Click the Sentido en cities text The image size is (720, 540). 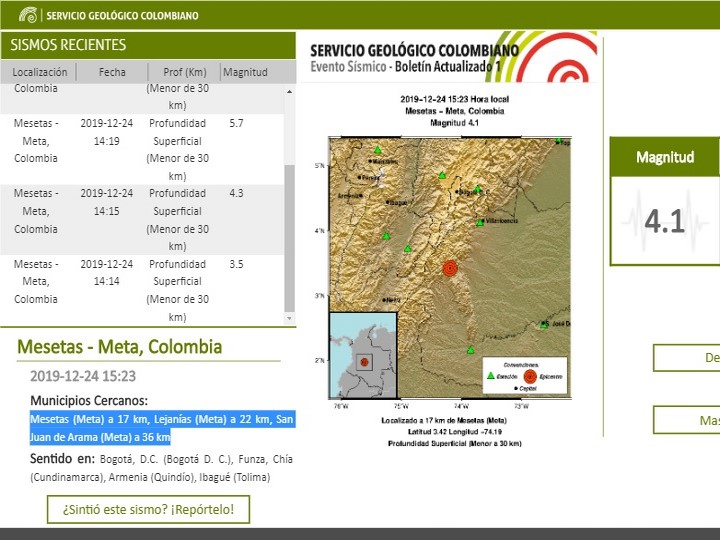[161, 468]
